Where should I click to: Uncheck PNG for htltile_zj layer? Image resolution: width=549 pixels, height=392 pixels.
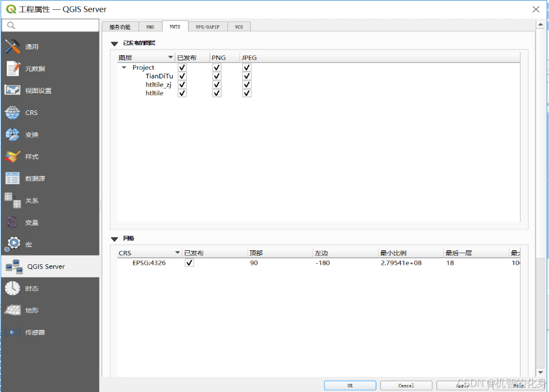pyautogui.click(x=217, y=84)
